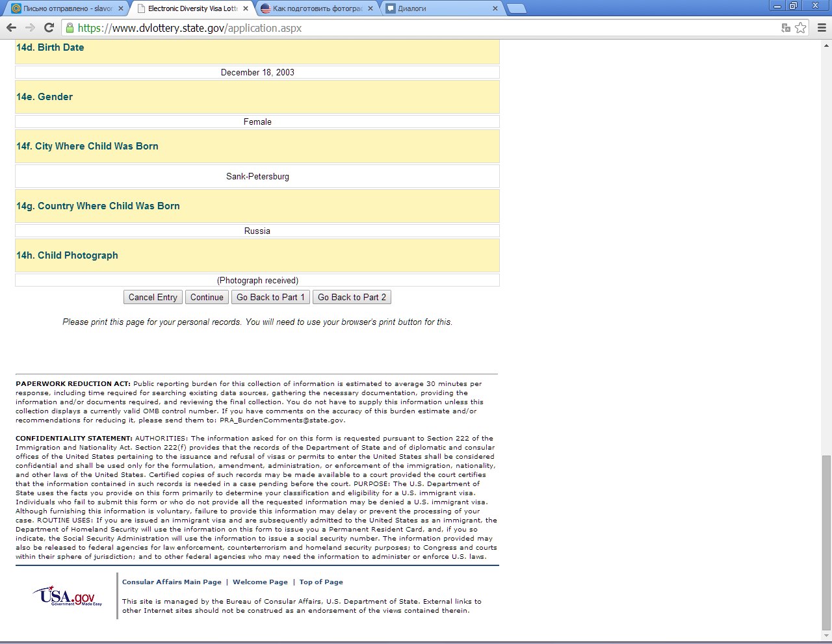The width and height of the screenshot is (832, 644).
Task: Switch to the 'Диалоги' tab
Action: click(x=435, y=8)
